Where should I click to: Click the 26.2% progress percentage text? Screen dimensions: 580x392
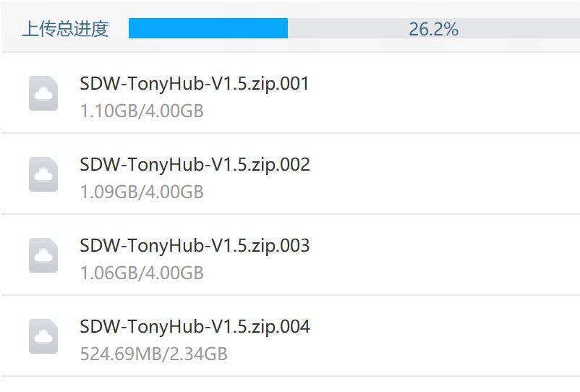pos(433,29)
